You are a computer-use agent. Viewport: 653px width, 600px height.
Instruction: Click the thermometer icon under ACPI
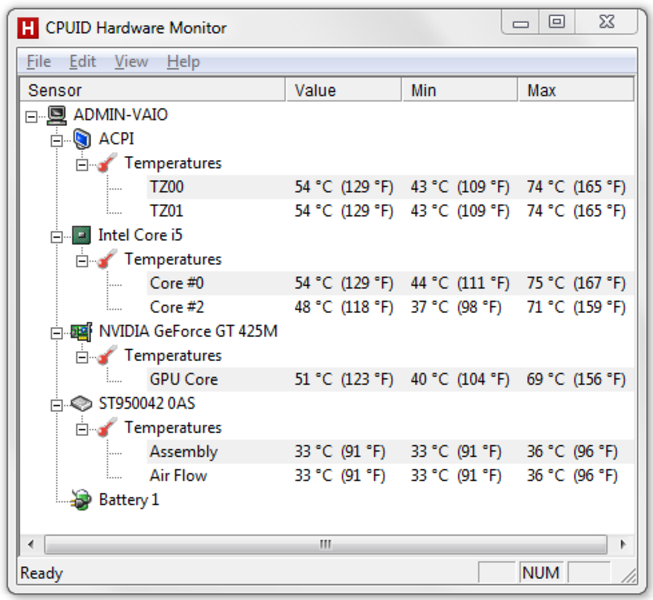pyautogui.click(x=107, y=163)
